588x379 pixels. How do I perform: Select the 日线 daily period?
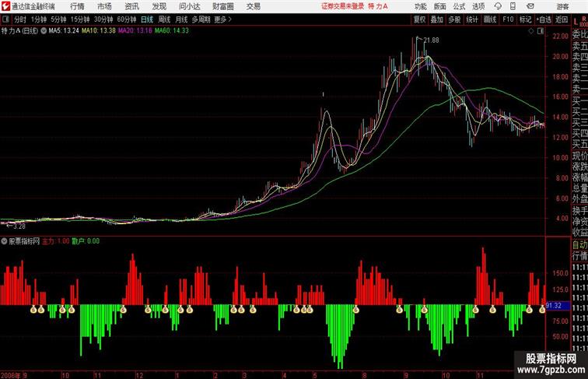pyautogui.click(x=147, y=19)
